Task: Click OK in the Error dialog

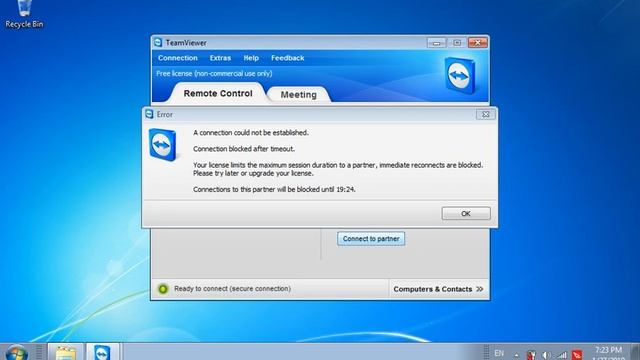Action: click(x=466, y=213)
